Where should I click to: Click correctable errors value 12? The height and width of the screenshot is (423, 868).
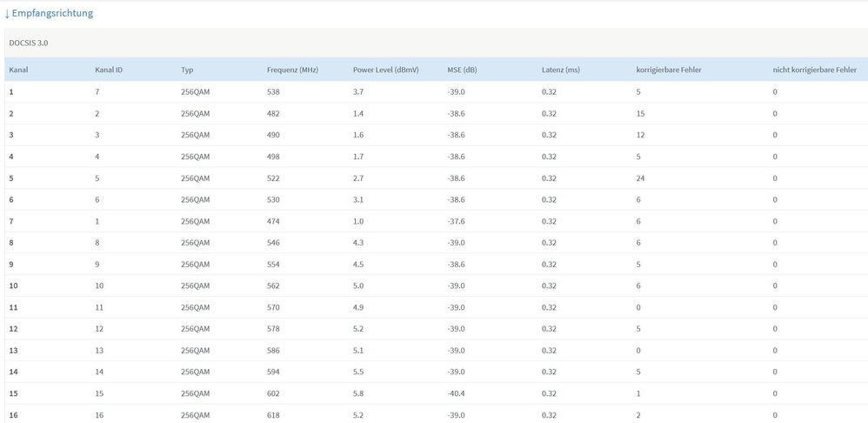(x=640, y=135)
